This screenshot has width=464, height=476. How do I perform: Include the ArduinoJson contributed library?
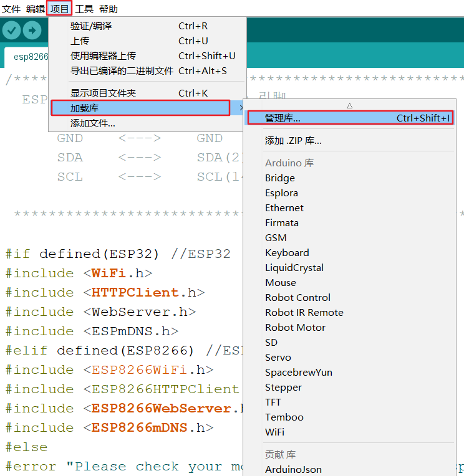(x=349, y=469)
